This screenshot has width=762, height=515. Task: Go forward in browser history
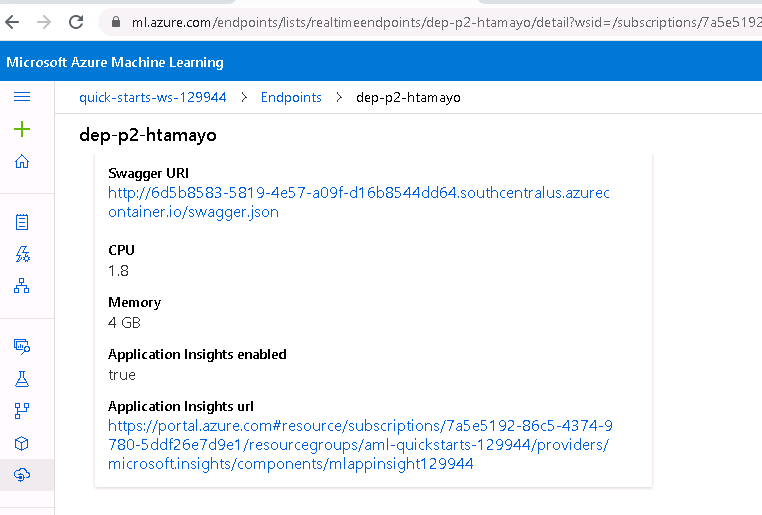[44, 22]
